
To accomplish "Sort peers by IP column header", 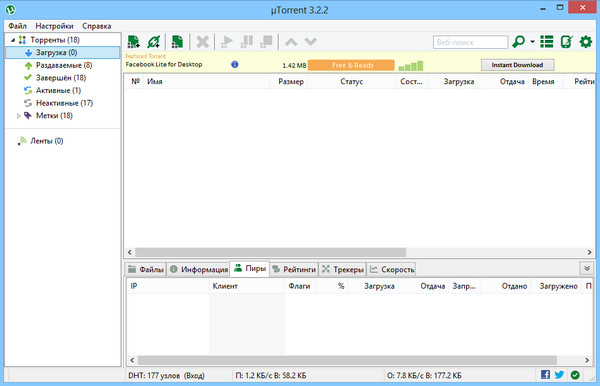I will (x=168, y=286).
